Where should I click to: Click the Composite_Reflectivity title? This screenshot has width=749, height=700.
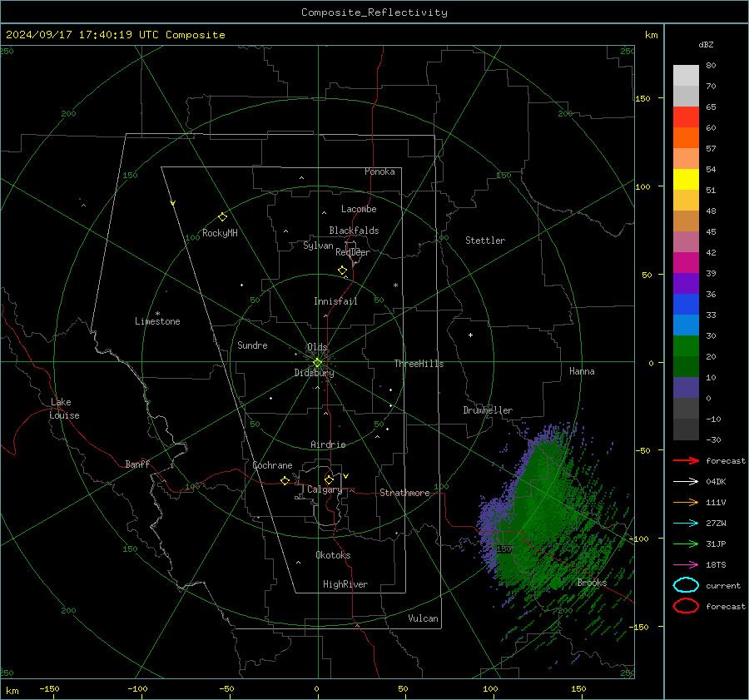[x=374, y=12]
